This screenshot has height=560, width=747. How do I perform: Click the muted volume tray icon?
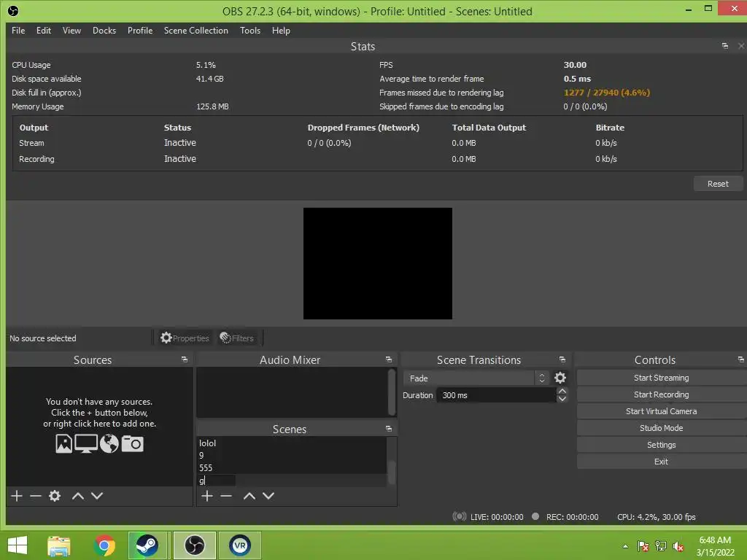(x=678, y=545)
